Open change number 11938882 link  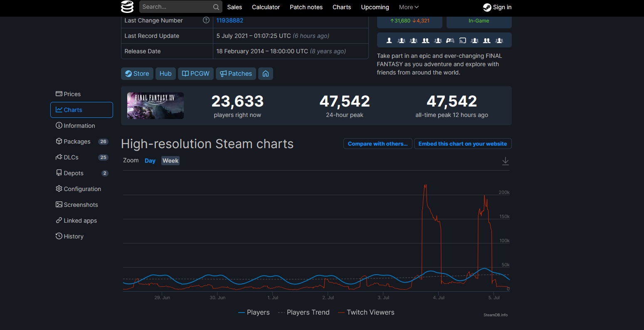pos(230,20)
